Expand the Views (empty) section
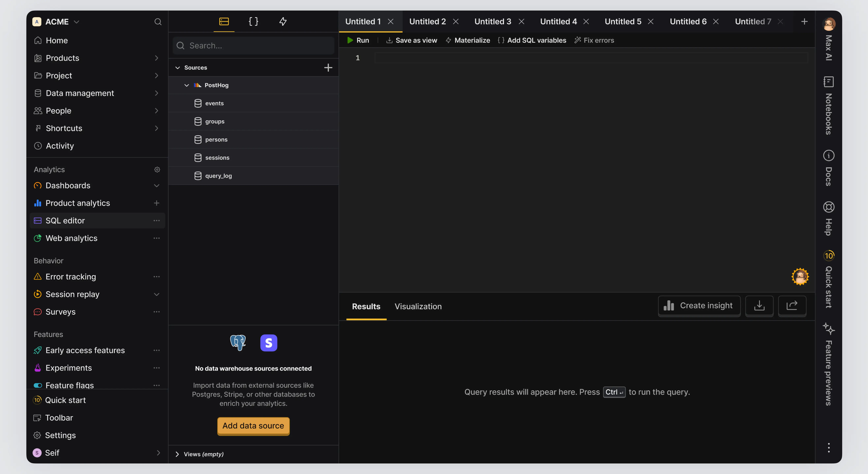 coord(177,454)
